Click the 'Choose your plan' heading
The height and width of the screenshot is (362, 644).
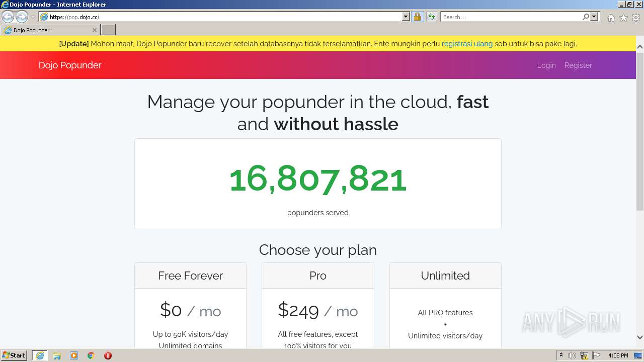[318, 250]
